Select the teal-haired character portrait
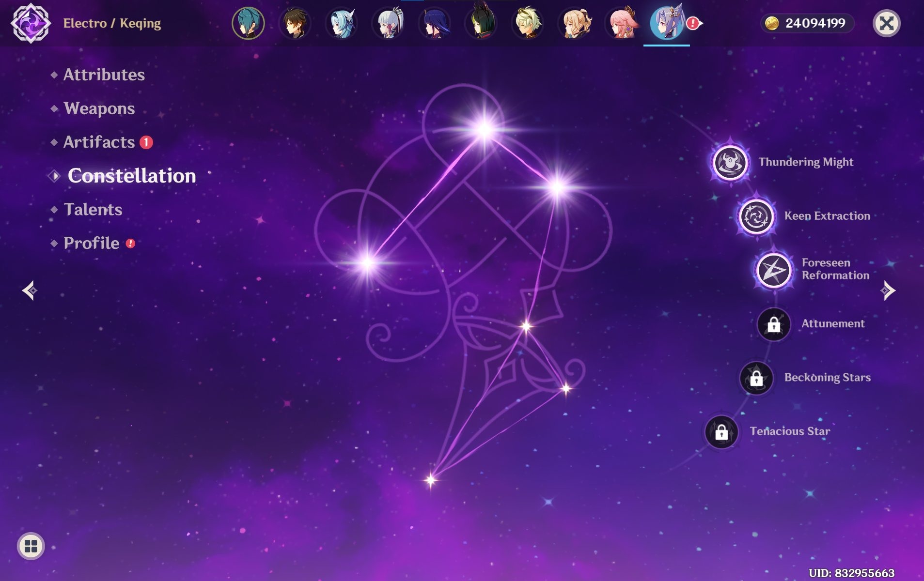This screenshot has height=581, width=924. click(x=248, y=23)
